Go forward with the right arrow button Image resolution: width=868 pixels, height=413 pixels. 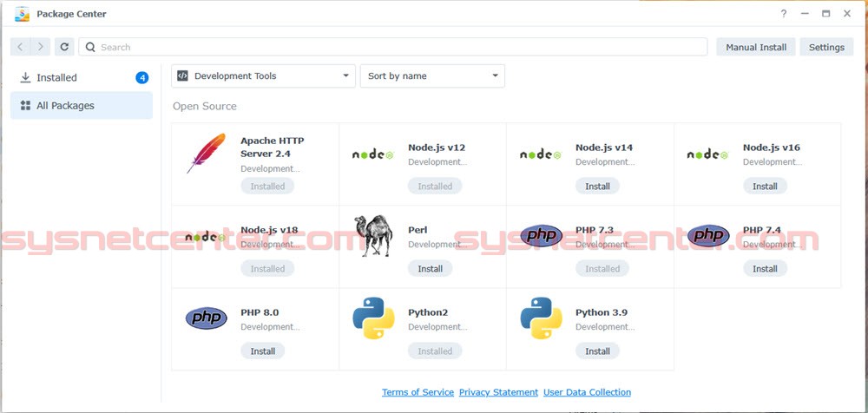tap(41, 47)
